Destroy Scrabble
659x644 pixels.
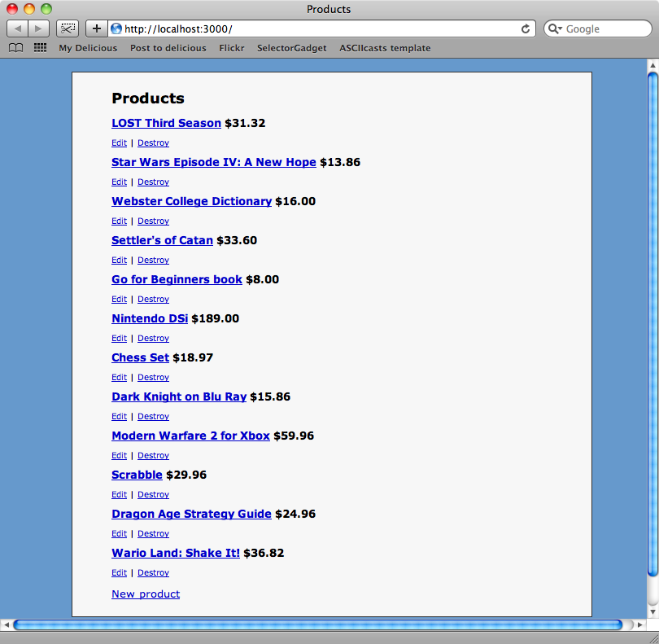pos(154,495)
